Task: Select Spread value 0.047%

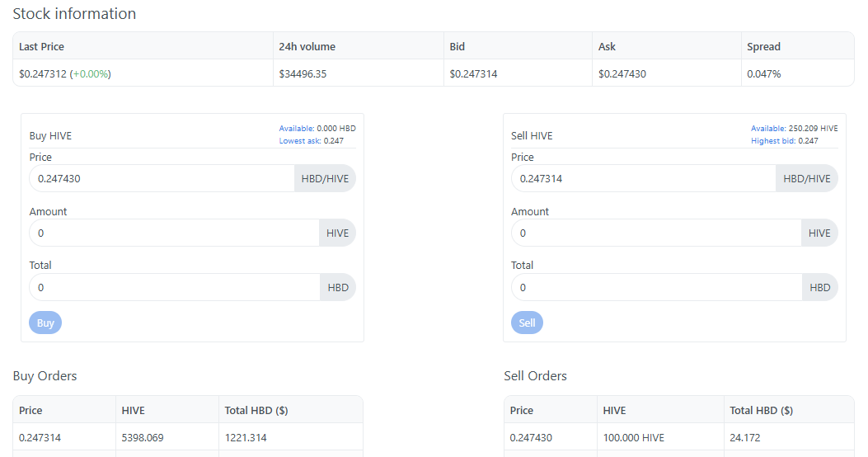Action: pyautogui.click(x=764, y=73)
